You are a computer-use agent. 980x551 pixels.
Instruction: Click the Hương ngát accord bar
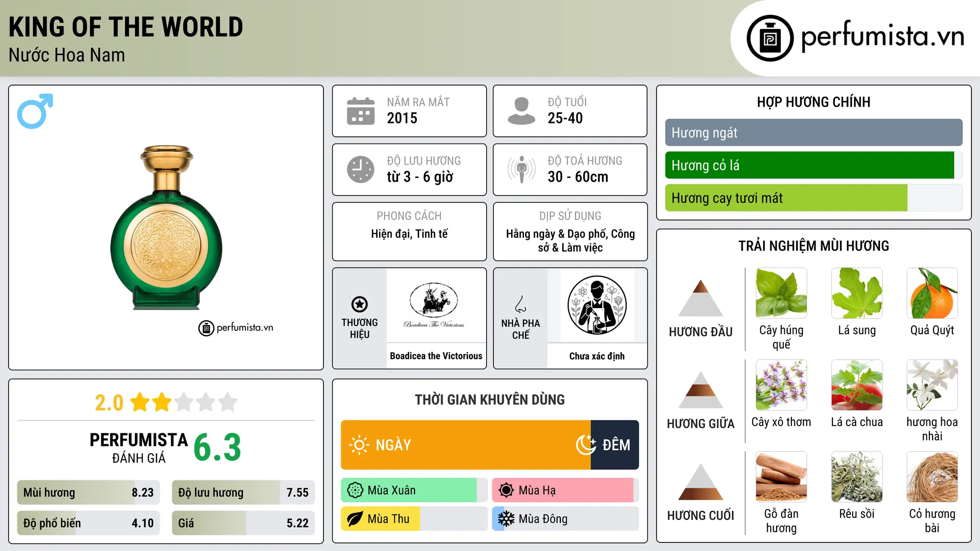(814, 132)
